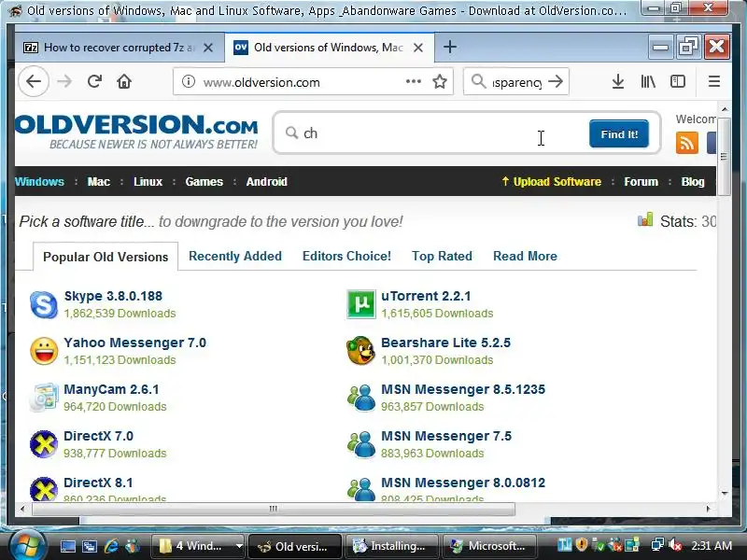Open the Forum link

641,181
